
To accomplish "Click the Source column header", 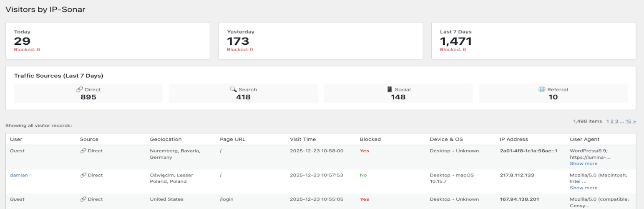I will (89, 139).
